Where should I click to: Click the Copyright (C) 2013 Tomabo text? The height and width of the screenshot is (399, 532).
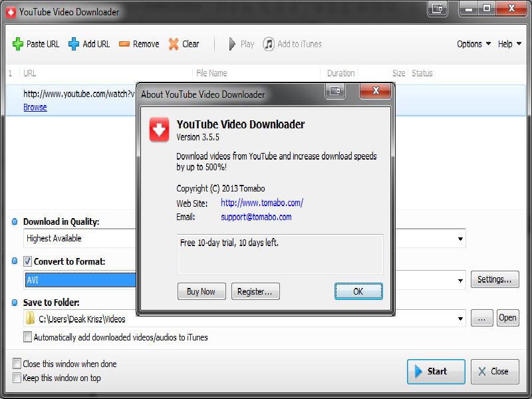(x=221, y=189)
